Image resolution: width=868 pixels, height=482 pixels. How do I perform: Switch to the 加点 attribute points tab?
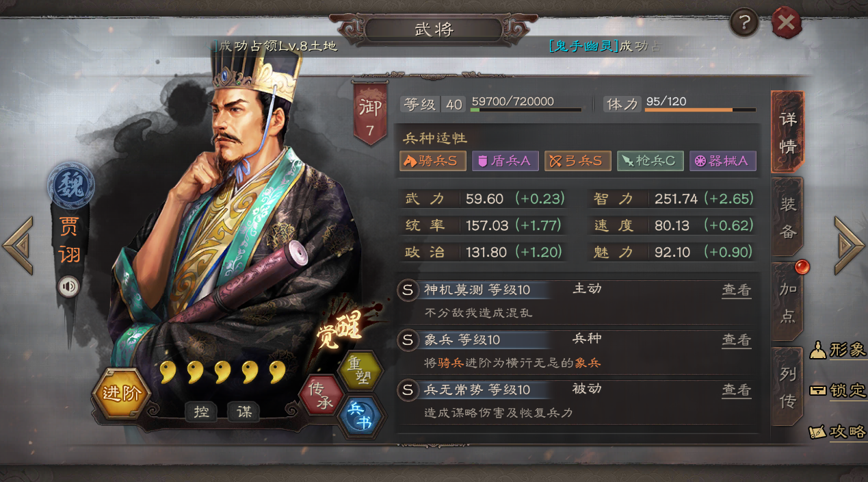[787, 303]
